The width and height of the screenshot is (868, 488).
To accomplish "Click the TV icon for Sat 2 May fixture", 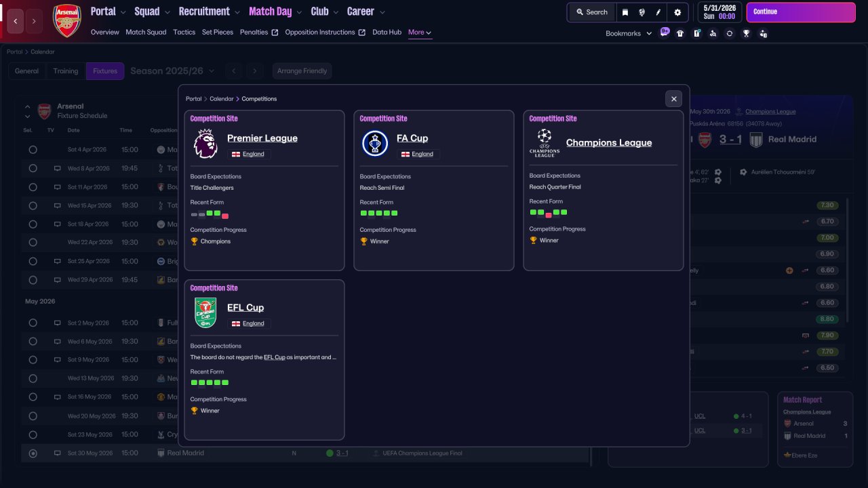I will point(58,323).
